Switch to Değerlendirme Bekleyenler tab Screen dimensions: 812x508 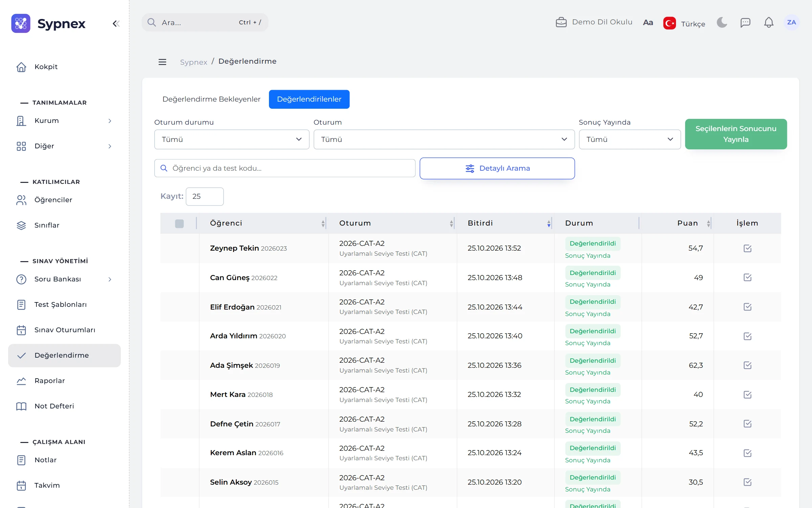[x=211, y=99]
